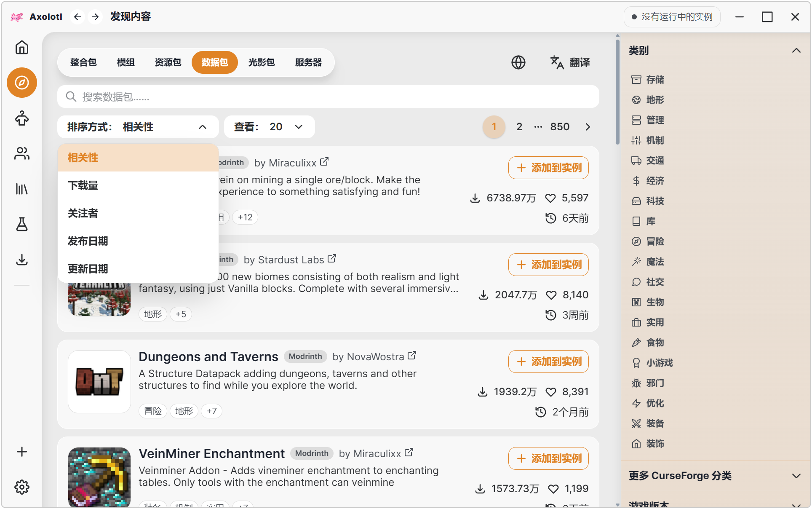
Task: Open the Home icon in sidebar
Action: [22, 47]
